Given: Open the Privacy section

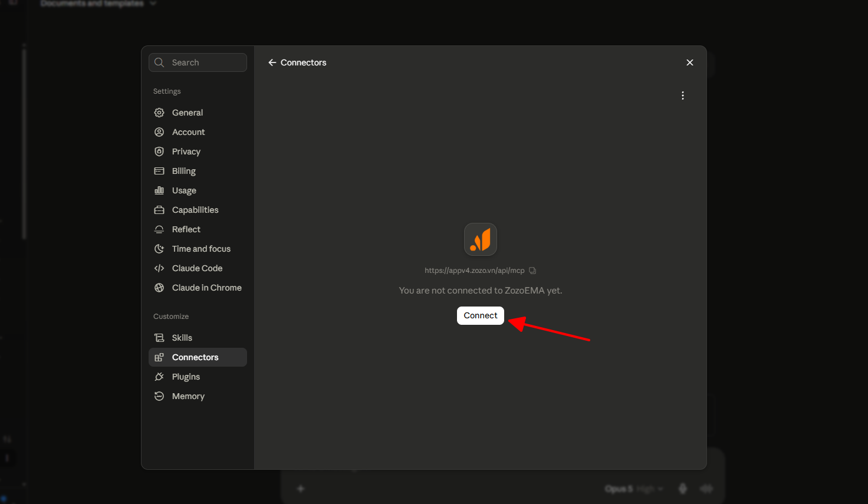Looking at the screenshot, I should click(x=198, y=151).
